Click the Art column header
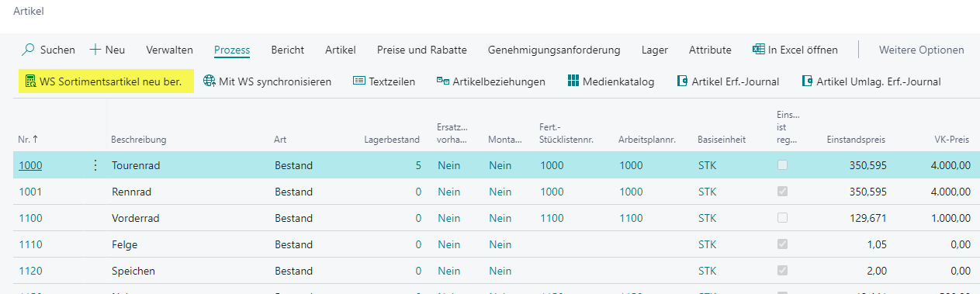This screenshot has height=294, width=980. [x=280, y=140]
